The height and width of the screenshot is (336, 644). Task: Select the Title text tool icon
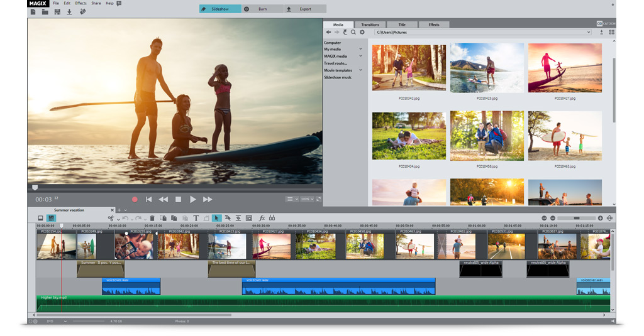point(196,218)
